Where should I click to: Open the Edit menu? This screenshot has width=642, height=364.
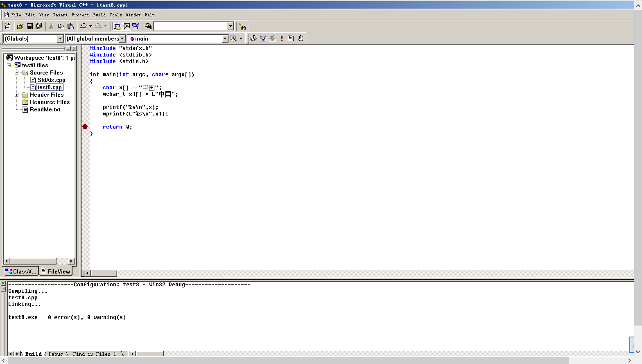[30, 15]
